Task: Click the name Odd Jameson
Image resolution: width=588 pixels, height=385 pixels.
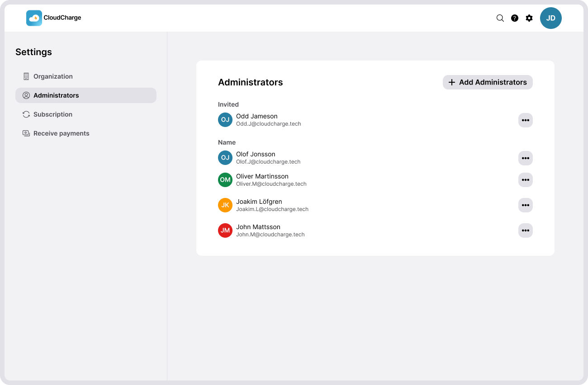Action: click(257, 116)
